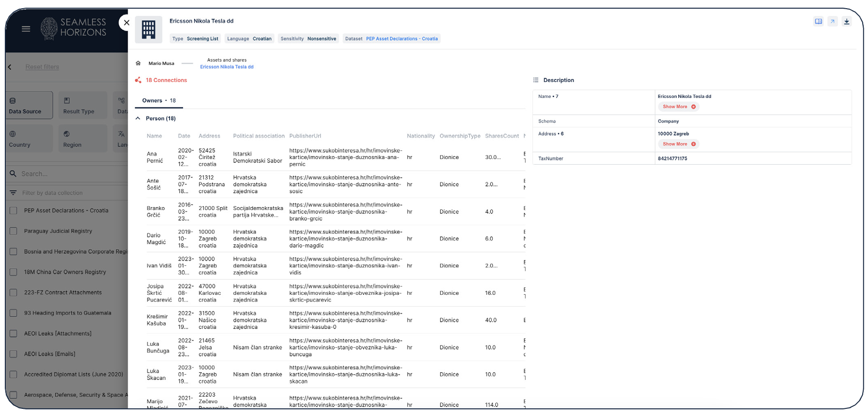The height and width of the screenshot is (418, 868).
Task: Open Ana Pernić publisher URL
Action: click(346, 157)
